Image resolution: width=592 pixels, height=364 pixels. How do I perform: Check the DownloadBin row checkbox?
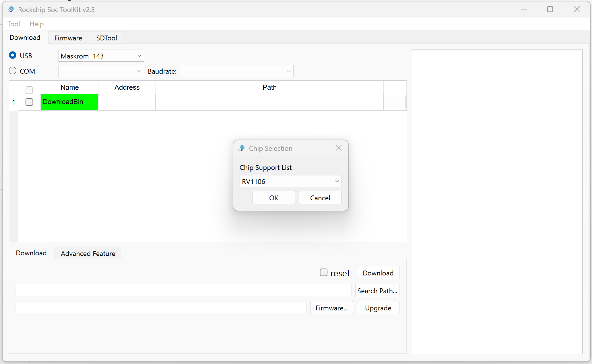coord(29,102)
